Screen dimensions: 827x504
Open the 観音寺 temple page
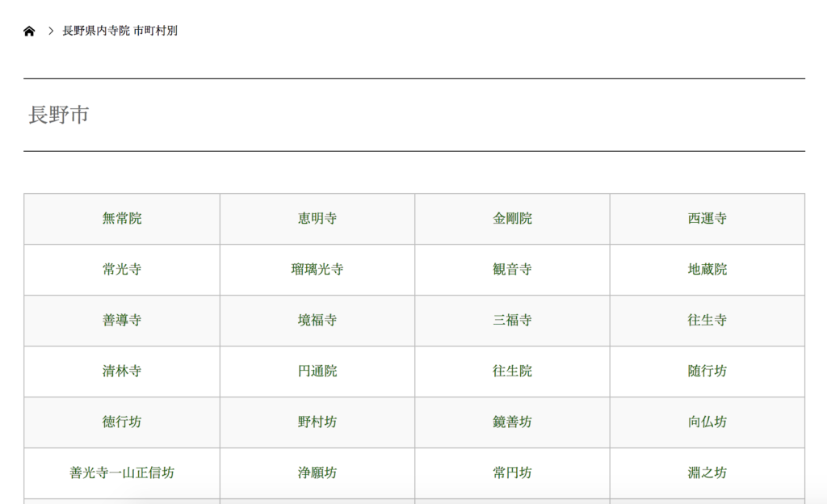(x=513, y=270)
